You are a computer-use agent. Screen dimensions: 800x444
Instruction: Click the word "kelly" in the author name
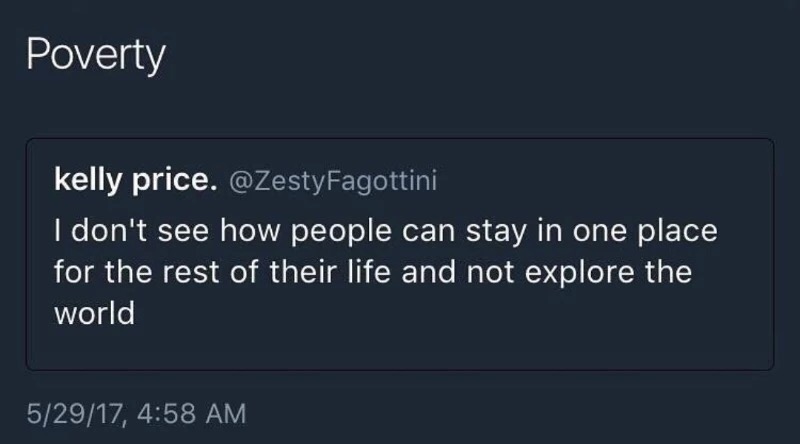pos(87,181)
